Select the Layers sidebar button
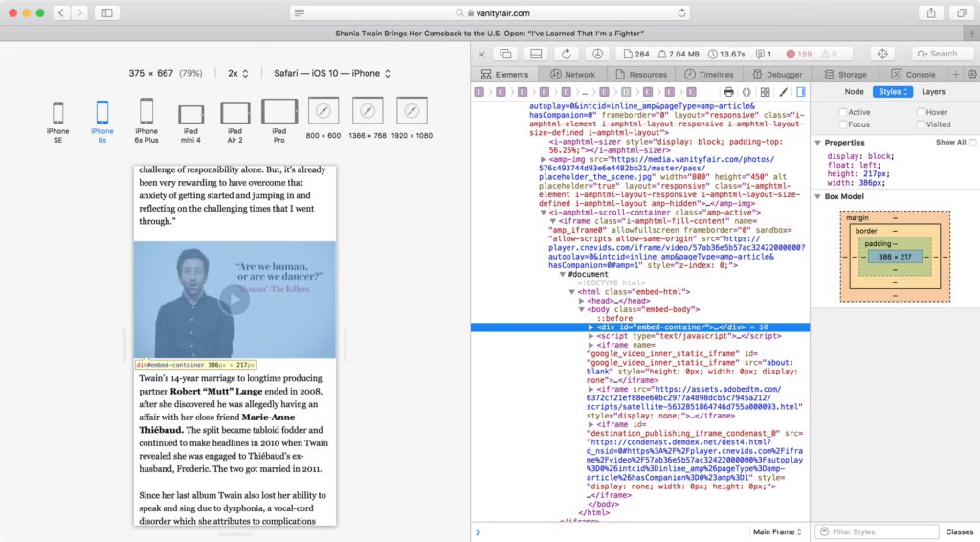980x542 pixels. 932,92
